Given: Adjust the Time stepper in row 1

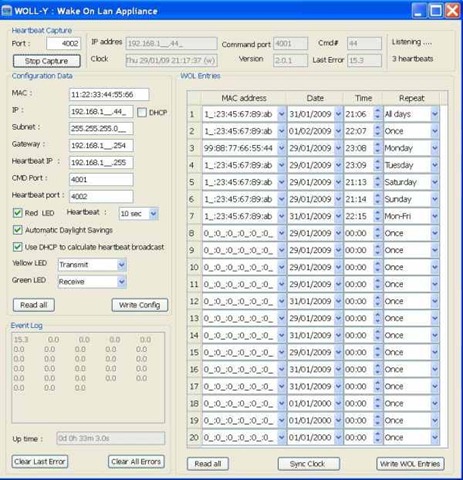Looking at the screenshot, I should click(377, 114).
